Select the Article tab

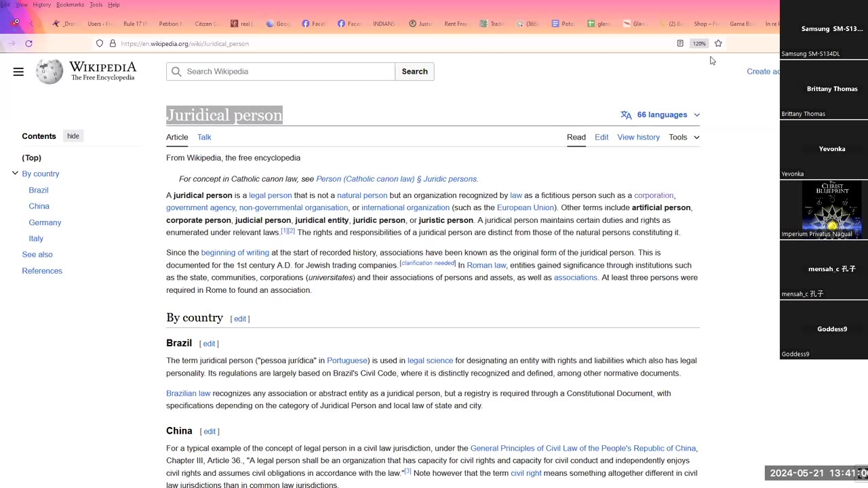pyautogui.click(x=177, y=137)
